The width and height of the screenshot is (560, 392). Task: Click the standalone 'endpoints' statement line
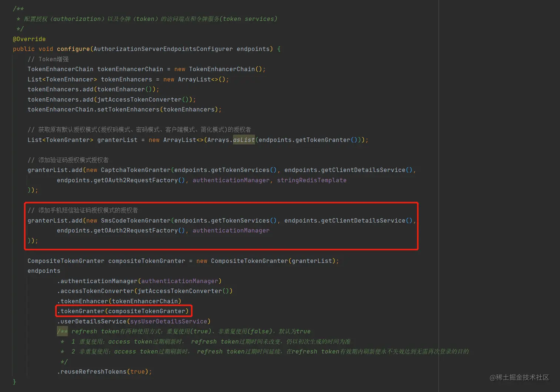coord(44,271)
